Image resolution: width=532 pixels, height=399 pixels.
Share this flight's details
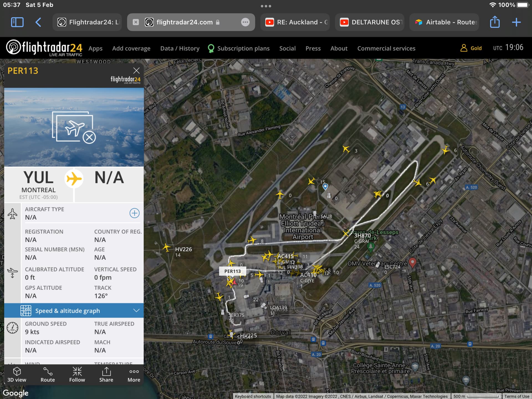106,374
